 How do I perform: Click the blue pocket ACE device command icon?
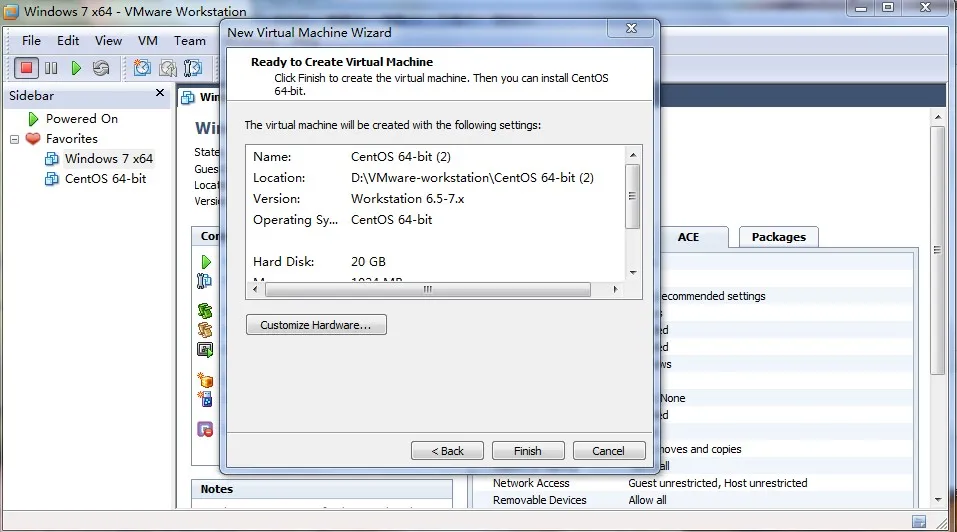click(x=205, y=399)
